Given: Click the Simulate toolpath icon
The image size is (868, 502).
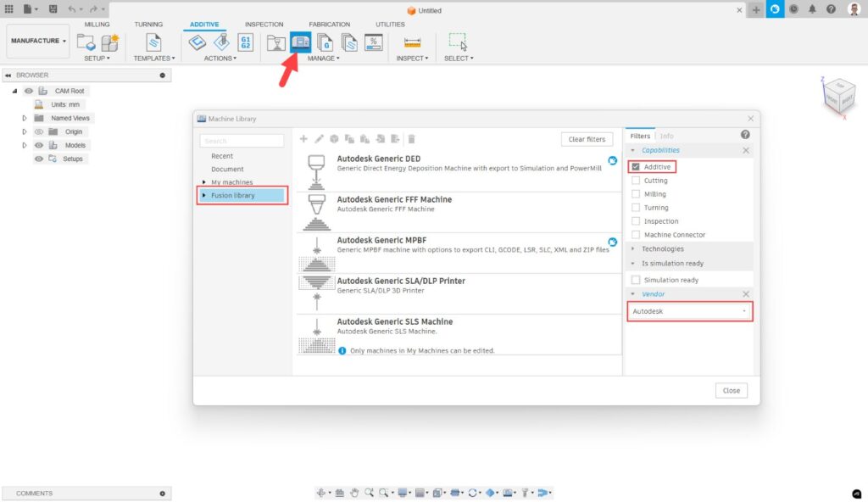Looking at the screenshot, I should (221, 42).
